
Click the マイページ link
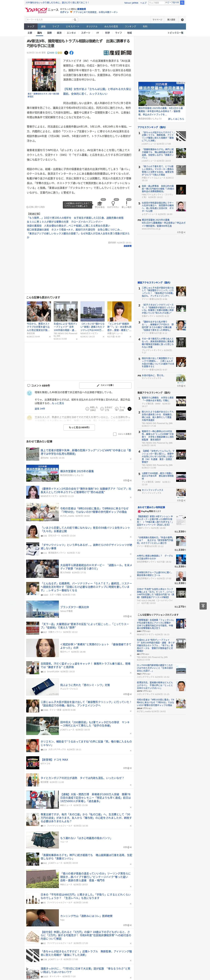click(157, 19)
